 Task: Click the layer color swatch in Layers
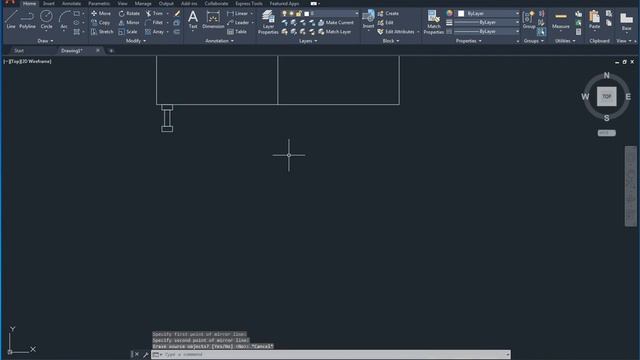click(307, 13)
